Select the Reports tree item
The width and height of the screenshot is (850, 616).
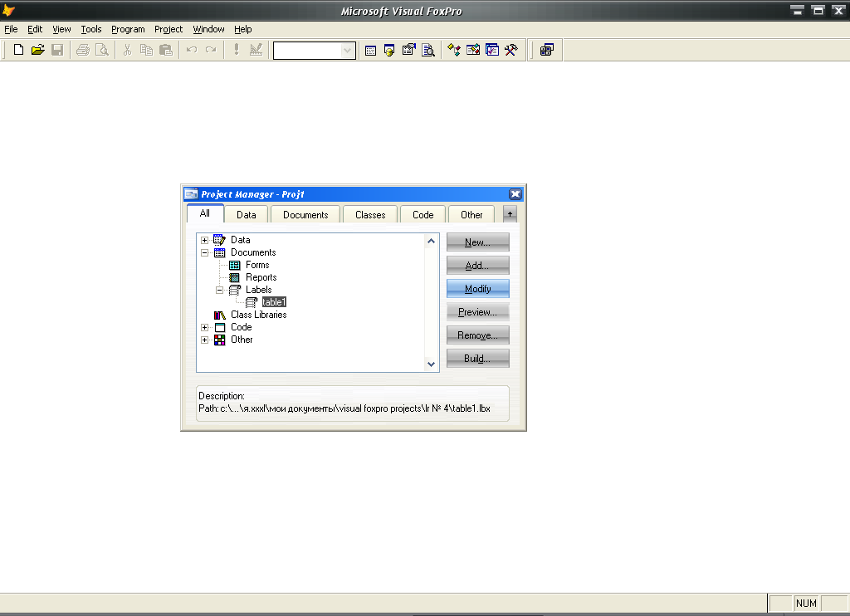tap(261, 277)
